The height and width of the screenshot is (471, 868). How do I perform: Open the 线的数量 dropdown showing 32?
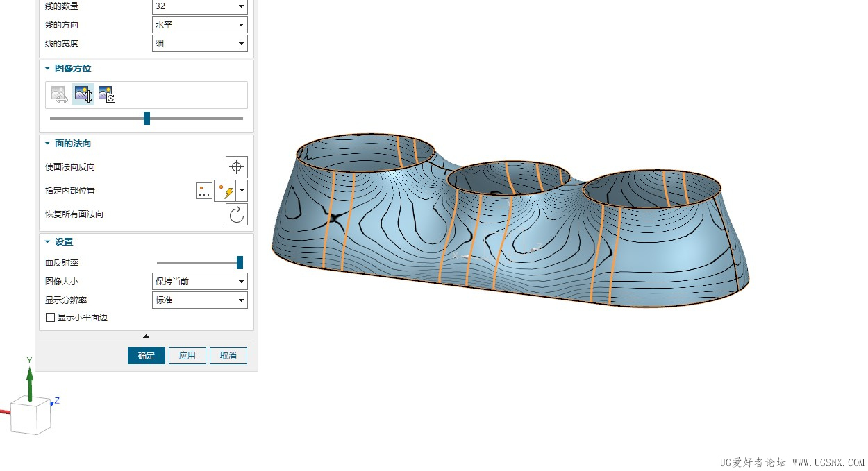tap(200, 6)
